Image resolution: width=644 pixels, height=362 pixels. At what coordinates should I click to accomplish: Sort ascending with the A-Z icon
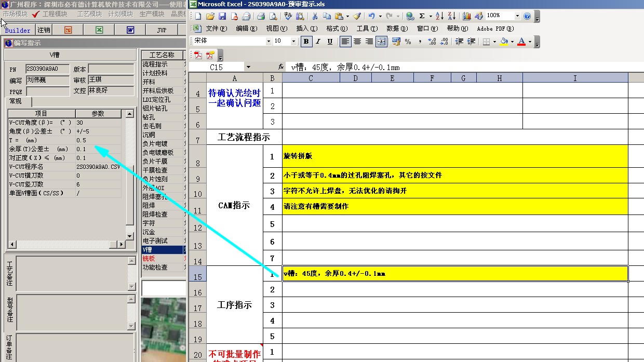(439, 16)
